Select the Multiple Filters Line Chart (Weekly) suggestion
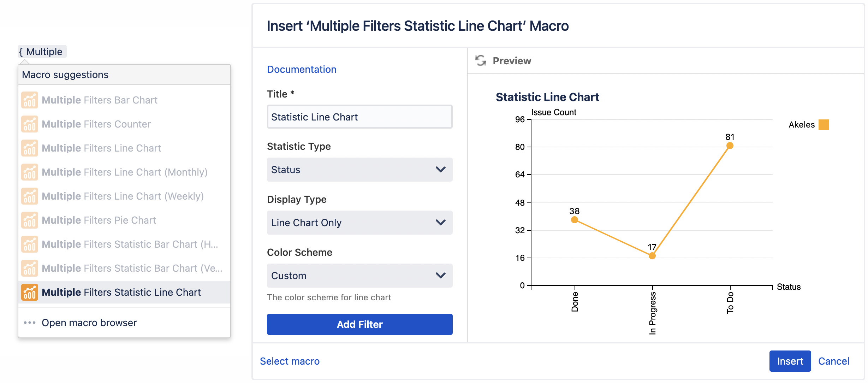 click(123, 196)
